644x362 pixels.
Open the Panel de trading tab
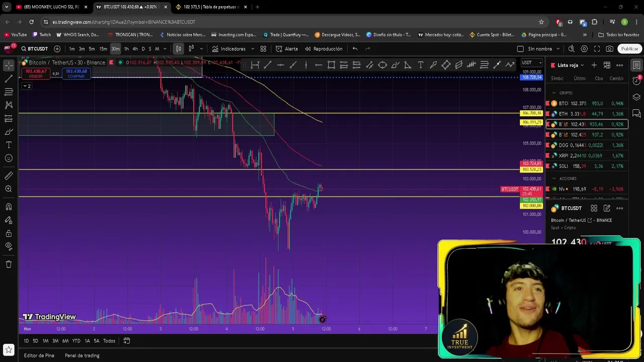click(x=82, y=355)
